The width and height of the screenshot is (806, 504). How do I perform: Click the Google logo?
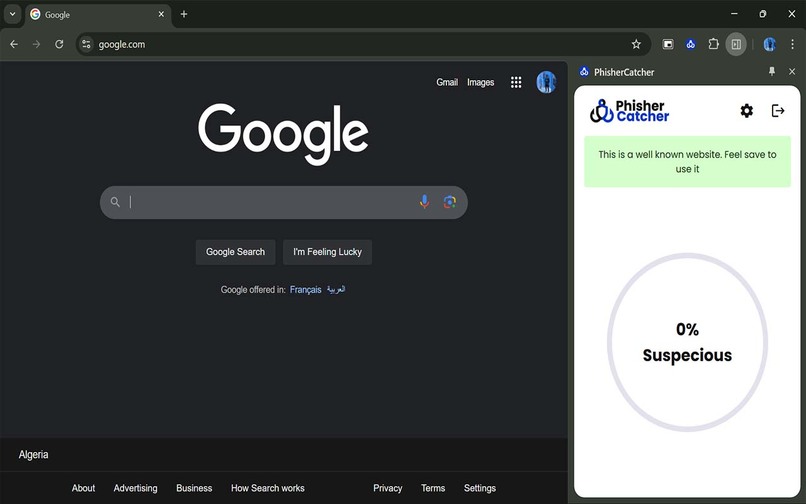coord(283,134)
